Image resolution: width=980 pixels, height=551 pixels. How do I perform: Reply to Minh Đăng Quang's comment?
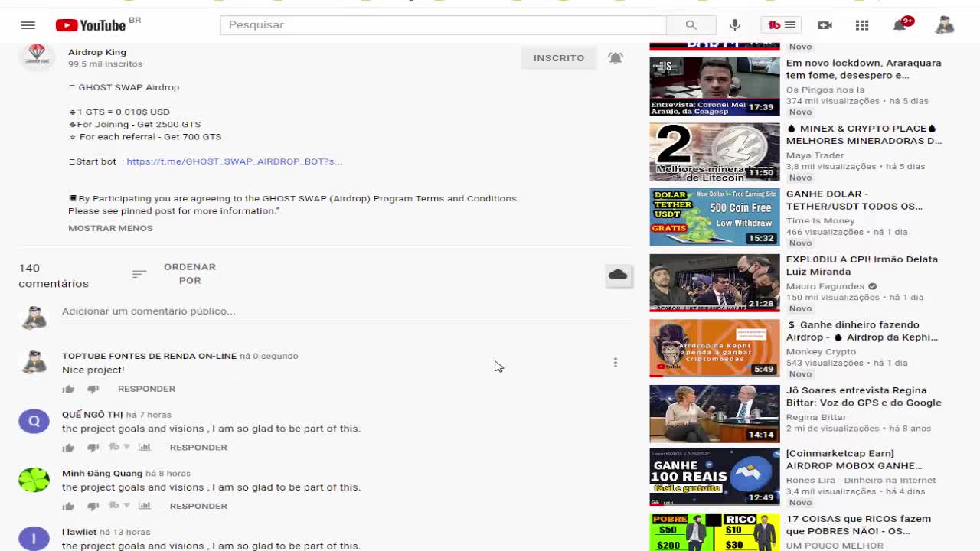click(x=198, y=506)
